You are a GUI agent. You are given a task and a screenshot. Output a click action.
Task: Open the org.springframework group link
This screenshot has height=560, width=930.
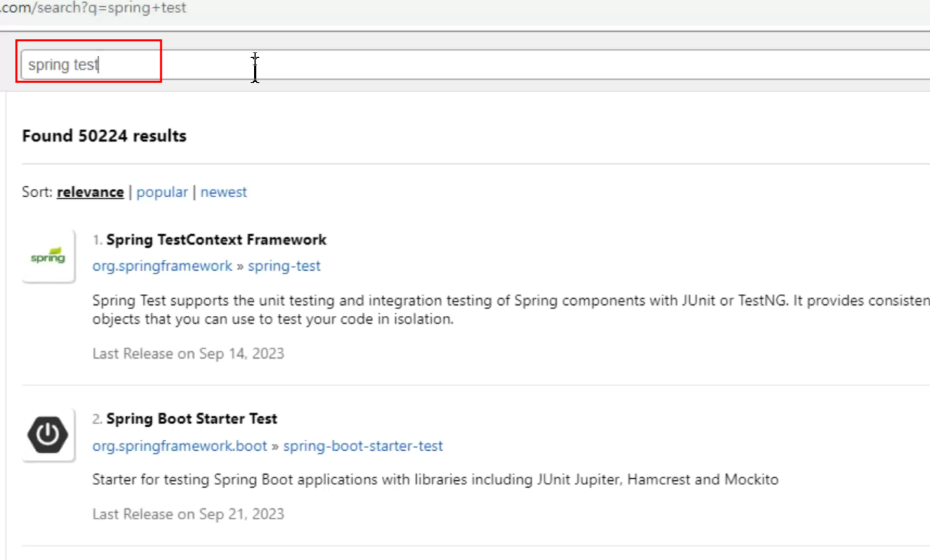click(x=162, y=266)
